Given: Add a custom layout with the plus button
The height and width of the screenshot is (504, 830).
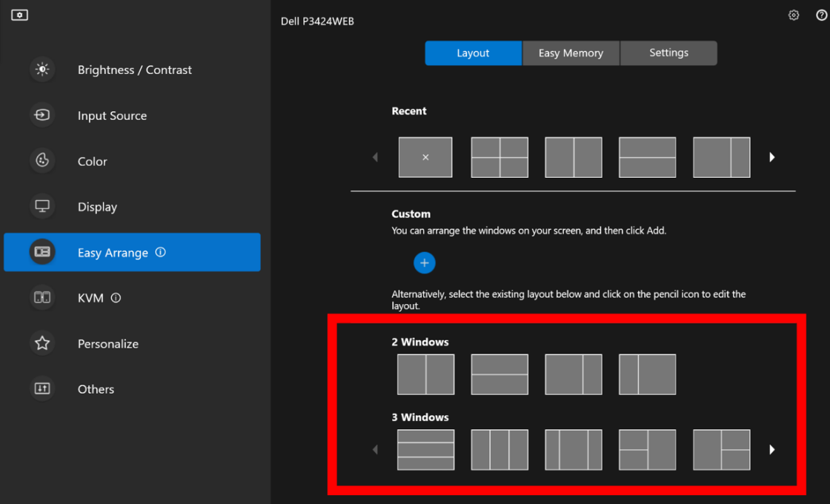Looking at the screenshot, I should (x=425, y=262).
